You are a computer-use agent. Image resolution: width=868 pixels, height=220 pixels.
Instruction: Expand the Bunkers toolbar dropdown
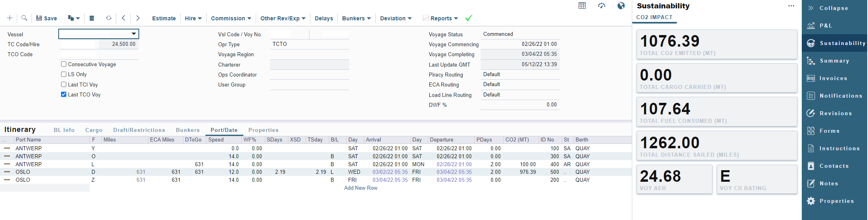tap(356, 18)
